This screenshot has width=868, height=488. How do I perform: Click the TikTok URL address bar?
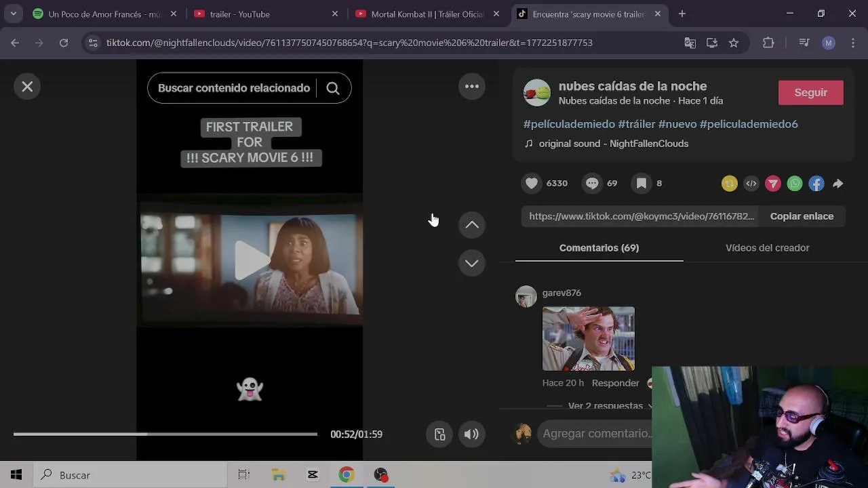(349, 43)
